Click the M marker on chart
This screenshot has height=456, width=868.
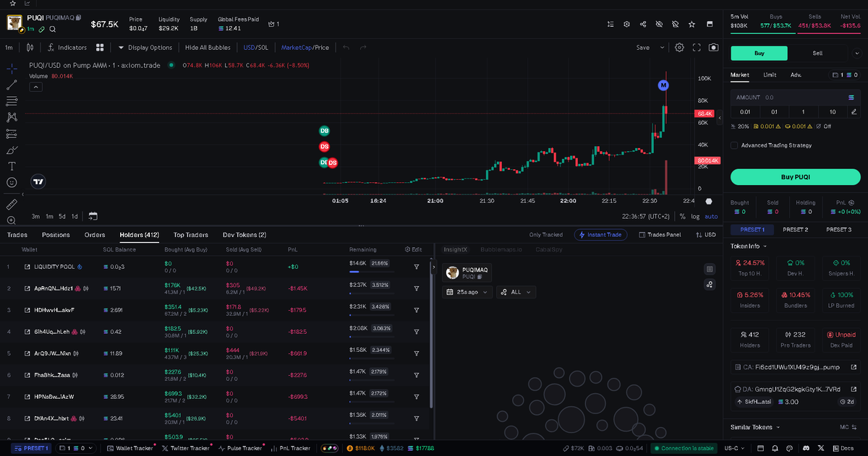point(663,85)
